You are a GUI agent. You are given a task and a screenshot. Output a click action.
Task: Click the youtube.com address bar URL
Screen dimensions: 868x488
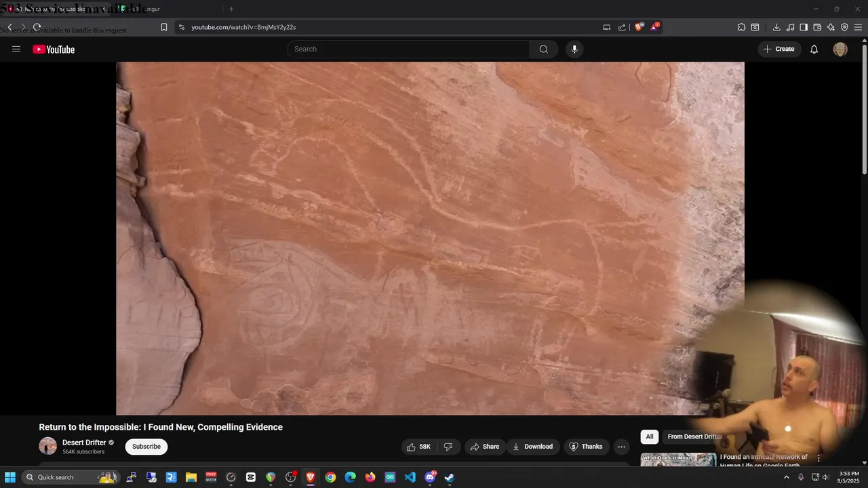pyautogui.click(x=243, y=27)
